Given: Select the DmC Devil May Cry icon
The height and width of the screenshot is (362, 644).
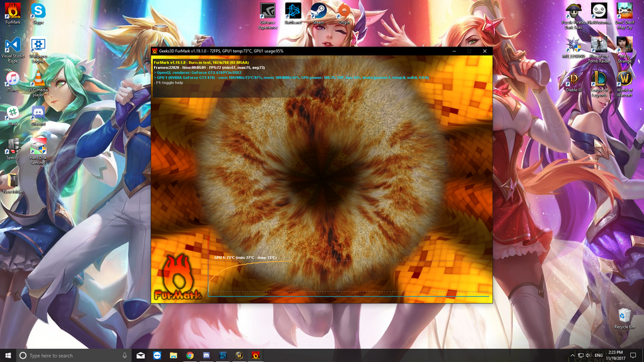Looking at the screenshot, I should click(625, 16).
